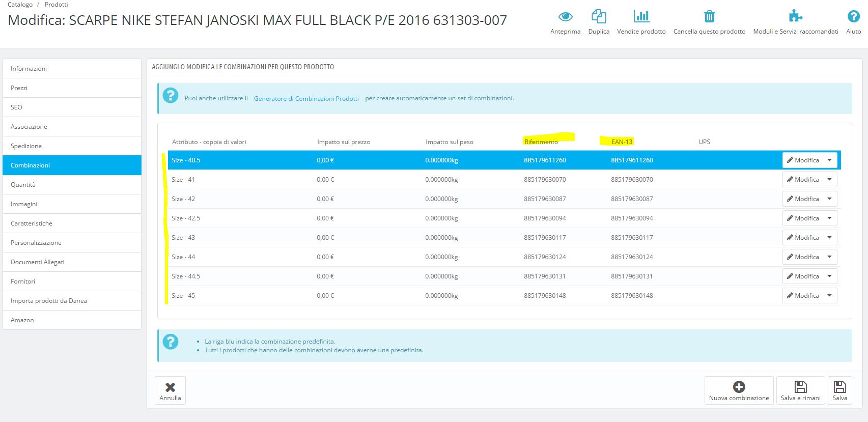
Task: Select the Size - 42.5 cell
Action: [186, 218]
